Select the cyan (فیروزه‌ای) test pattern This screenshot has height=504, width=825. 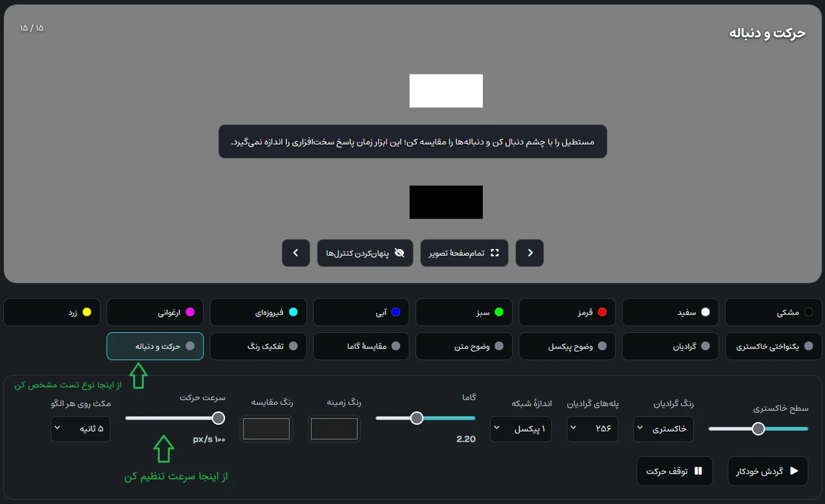(x=258, y=312)
